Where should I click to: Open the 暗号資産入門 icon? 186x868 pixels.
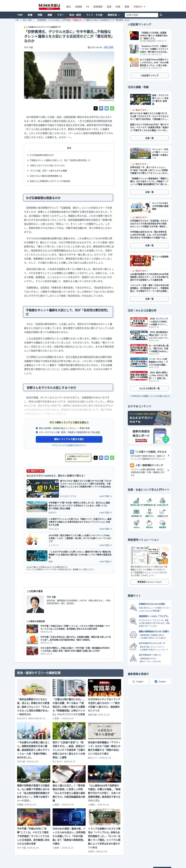(x=136, y=513)
